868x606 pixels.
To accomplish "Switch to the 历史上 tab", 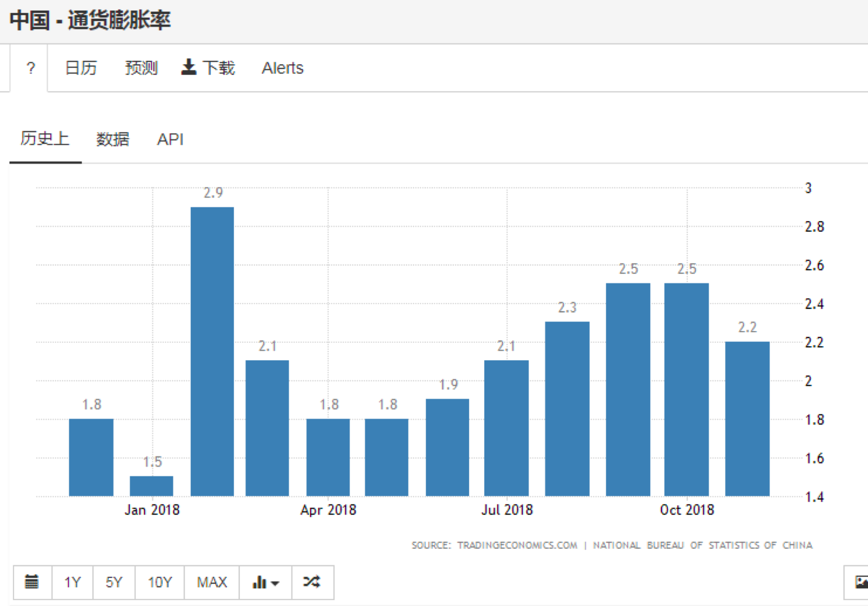I will click(x=45, y=138).
